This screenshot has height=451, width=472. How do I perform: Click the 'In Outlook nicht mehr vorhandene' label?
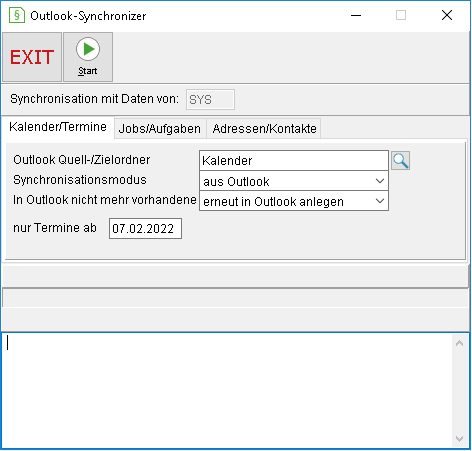[x=105, y=200]
